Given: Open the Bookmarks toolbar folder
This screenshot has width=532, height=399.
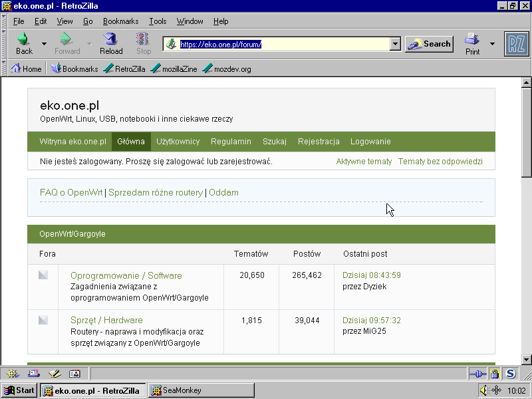Looking at the screenshot, I should click(x=74, y=69).
